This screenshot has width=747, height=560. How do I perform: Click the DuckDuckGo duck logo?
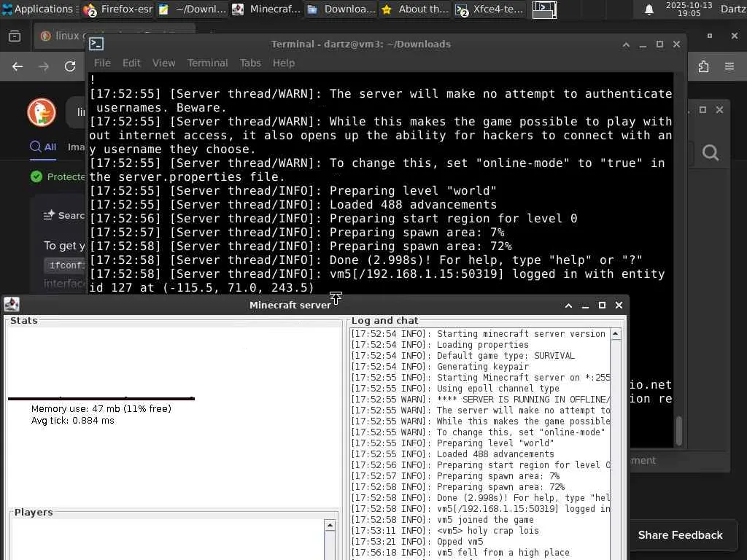pyautogui.click(x=42, y=113)
